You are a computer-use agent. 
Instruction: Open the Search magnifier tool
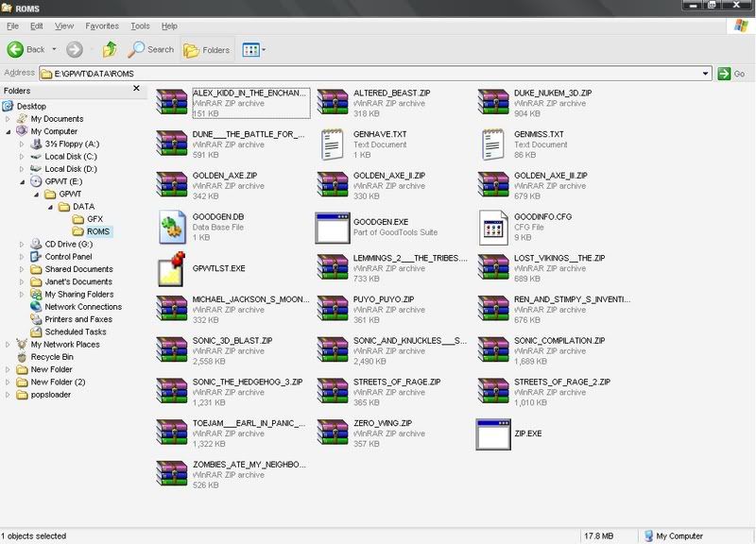(x=151, y=49)
